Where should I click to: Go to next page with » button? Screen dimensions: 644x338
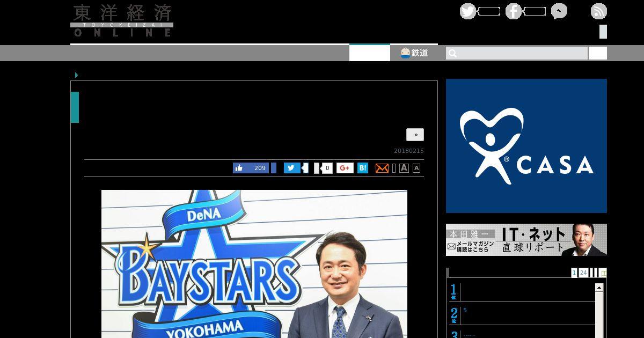[x=415, y=135]
